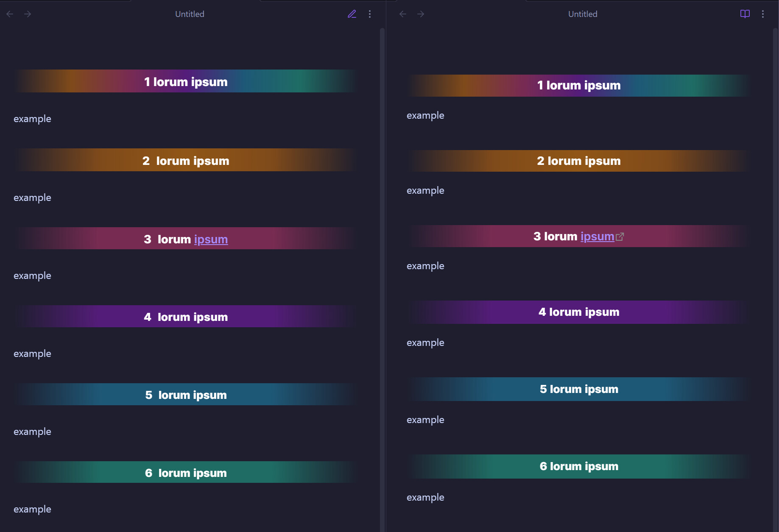Image resolution: width=779 pixels, height=532 pixels.
Task: Click the rainbow '1 lorum ipsum' heading in left pane
Action: tap(186, 81)
